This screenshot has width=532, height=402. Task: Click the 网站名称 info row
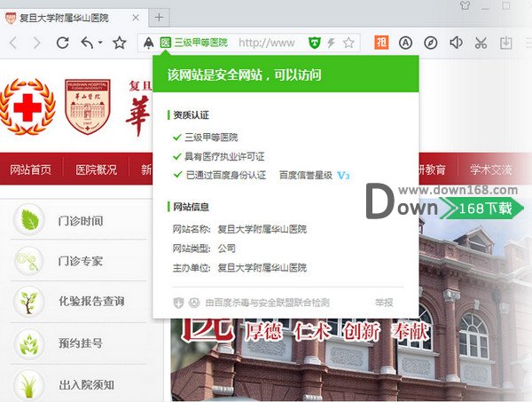click(239, 229)
